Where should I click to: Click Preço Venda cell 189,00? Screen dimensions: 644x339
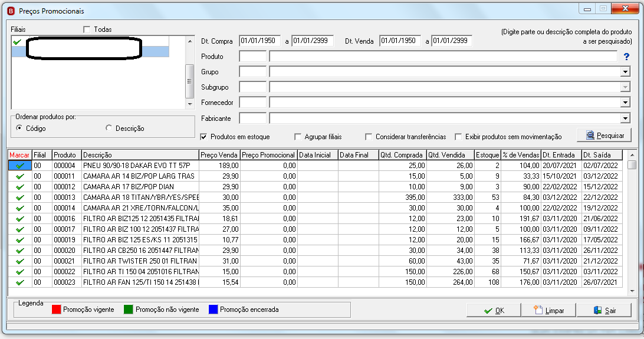[x=219, y=166]
